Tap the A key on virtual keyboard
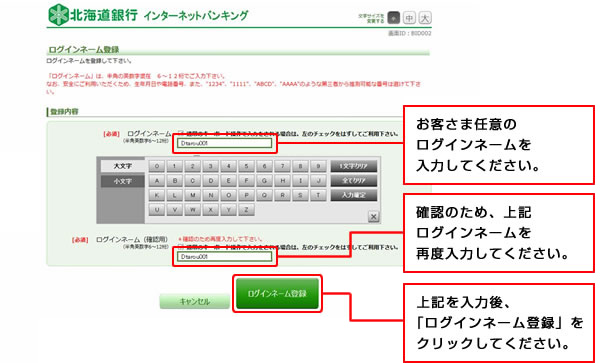 (x=157, y=181)
